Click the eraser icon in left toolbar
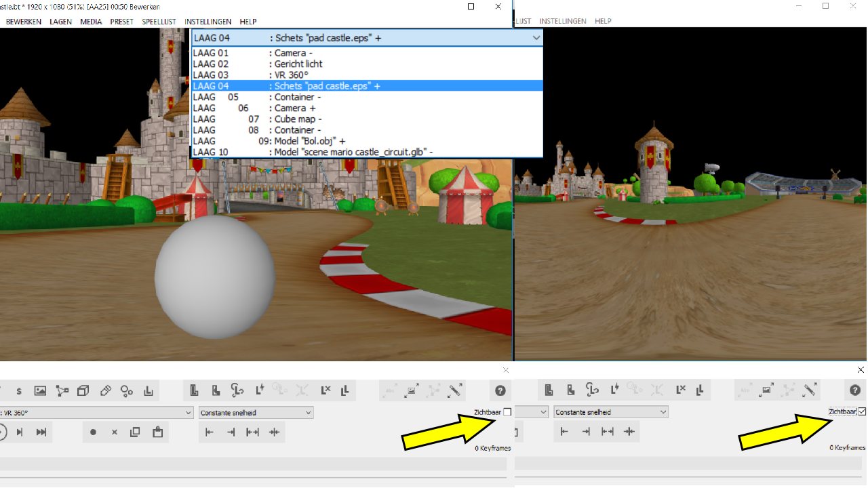 pos(105,390)
